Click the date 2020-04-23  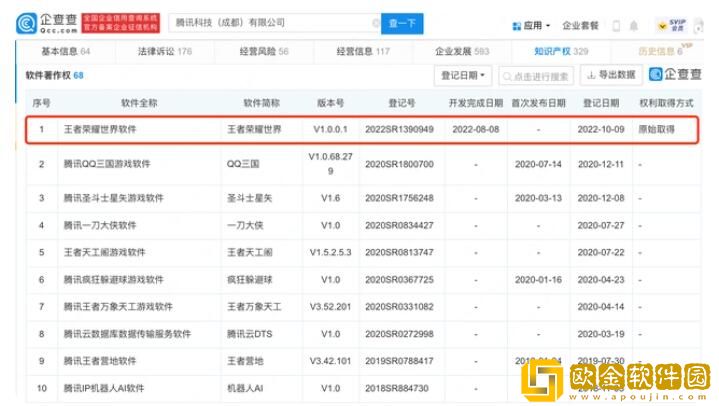601,279
